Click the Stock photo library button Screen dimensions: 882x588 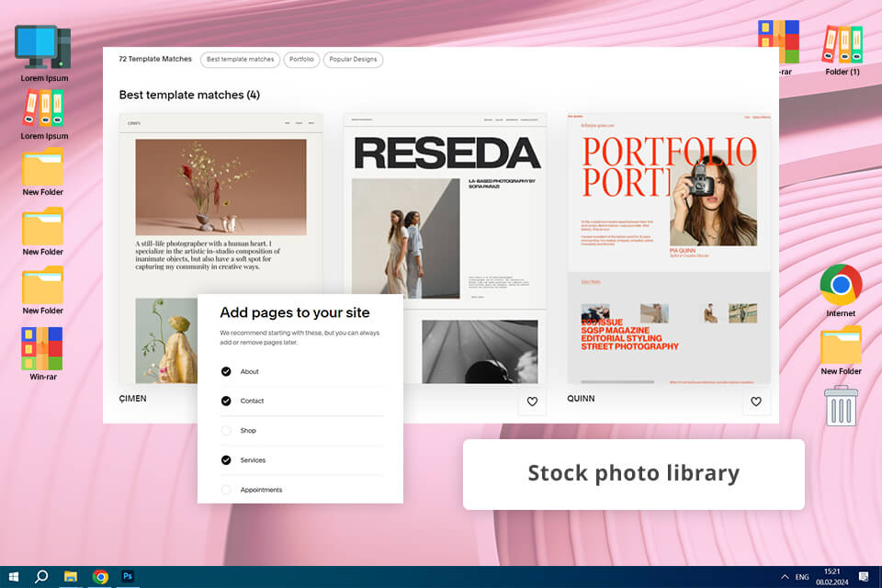633,474
